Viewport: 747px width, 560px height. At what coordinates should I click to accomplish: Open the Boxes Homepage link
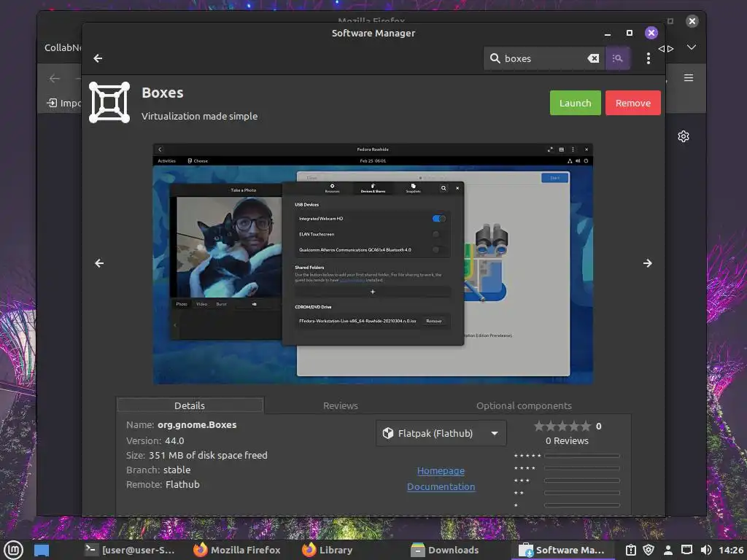pyautogui.click(x=441, y=470)
